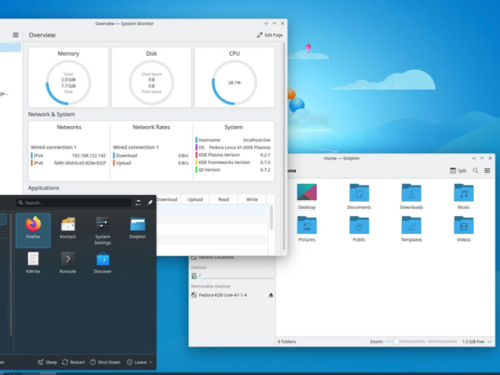This screenshot has height=375, width=500.
Task: Select the root device in Dolphin sidebar
Action: [232, 276]
